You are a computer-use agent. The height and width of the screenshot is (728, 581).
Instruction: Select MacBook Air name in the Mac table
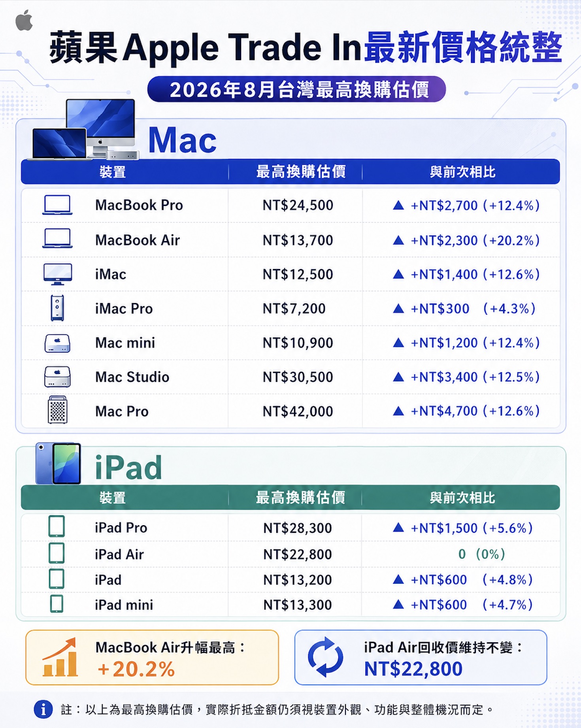(x=138, y=240)
